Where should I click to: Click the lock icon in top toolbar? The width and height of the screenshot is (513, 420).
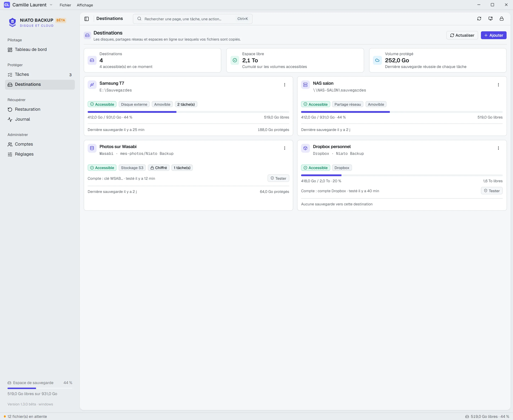tap(502, 19)
